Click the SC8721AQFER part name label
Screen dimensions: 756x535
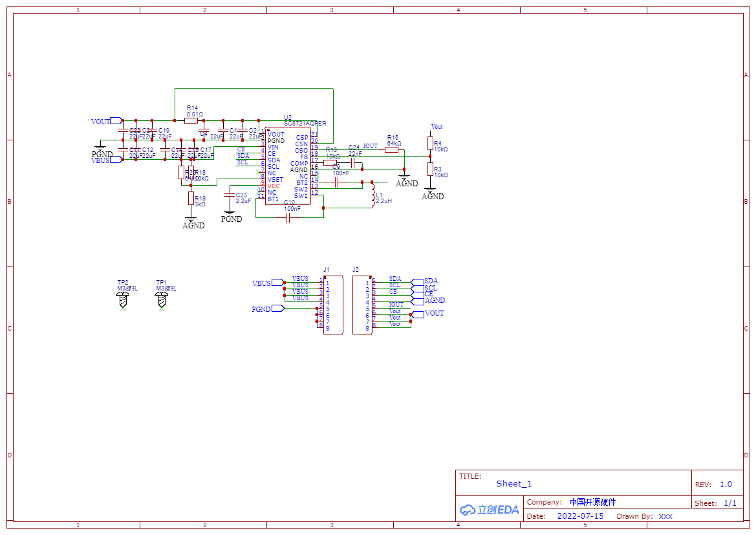tap(305, 124)
